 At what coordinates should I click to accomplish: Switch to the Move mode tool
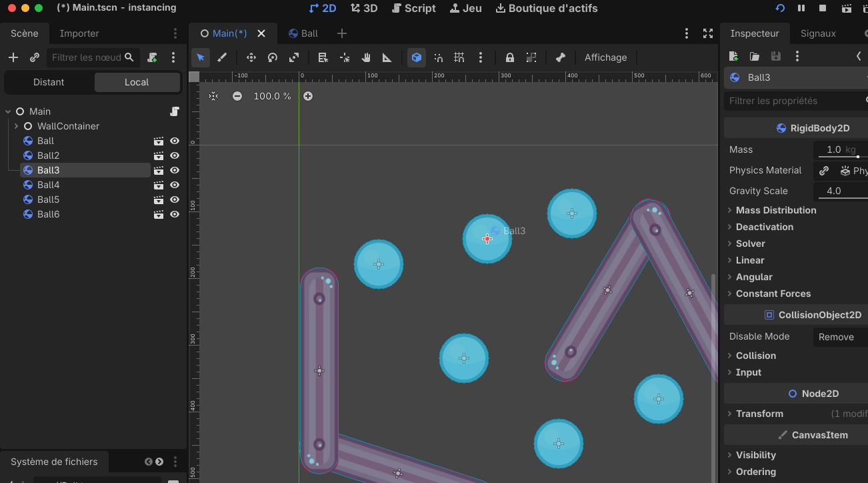pos(251,57)
